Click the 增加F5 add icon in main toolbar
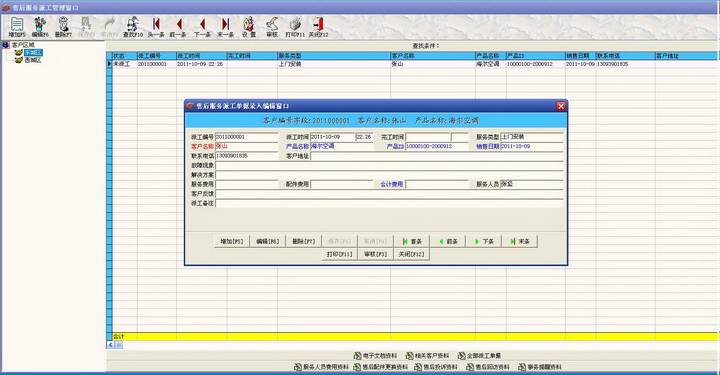 coord(17,27)
